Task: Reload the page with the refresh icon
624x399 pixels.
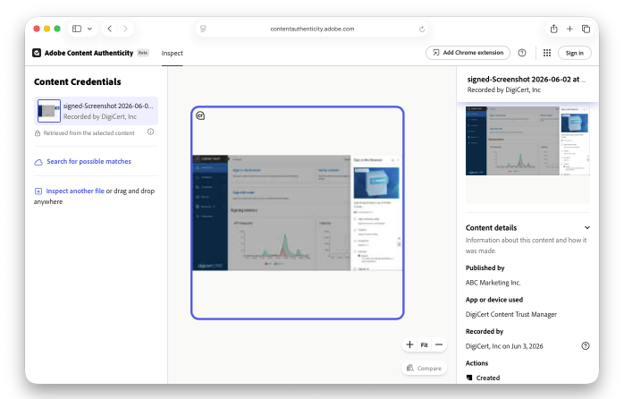Action: point(422,29)
